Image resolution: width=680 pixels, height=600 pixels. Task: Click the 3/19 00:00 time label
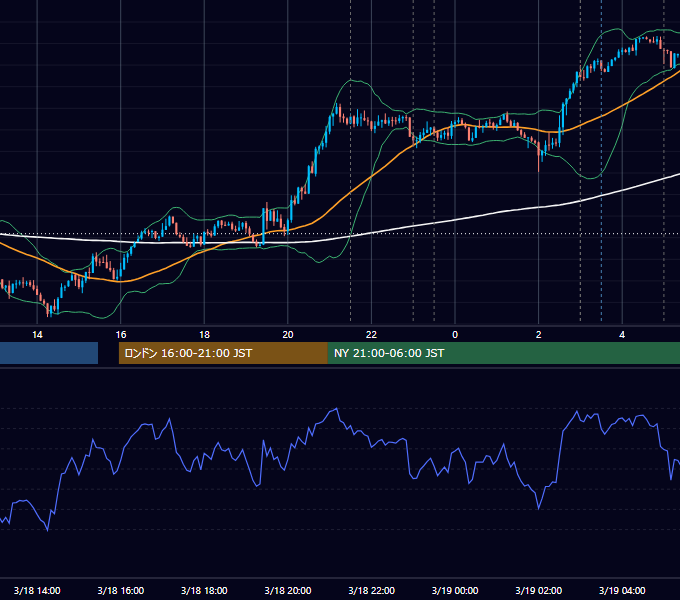tap(455, 590)
